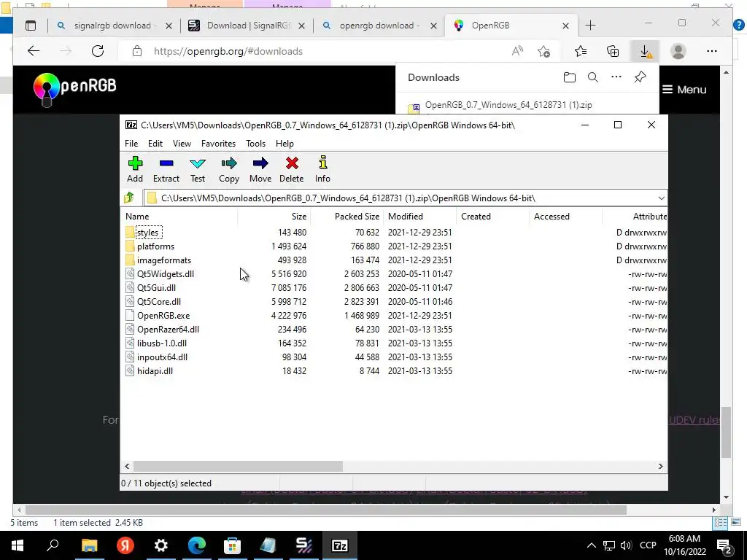The height and width of the screenshot is (560, 747).
Task: Open Yandex browser from the taskbar
Action: pyautogui.click(x=125, y=545)
